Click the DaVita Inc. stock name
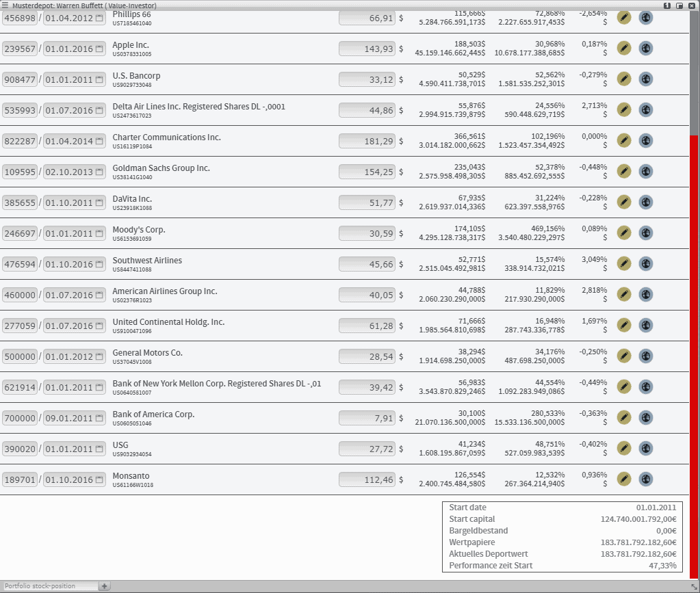700x593 pixels. (132, 199)
